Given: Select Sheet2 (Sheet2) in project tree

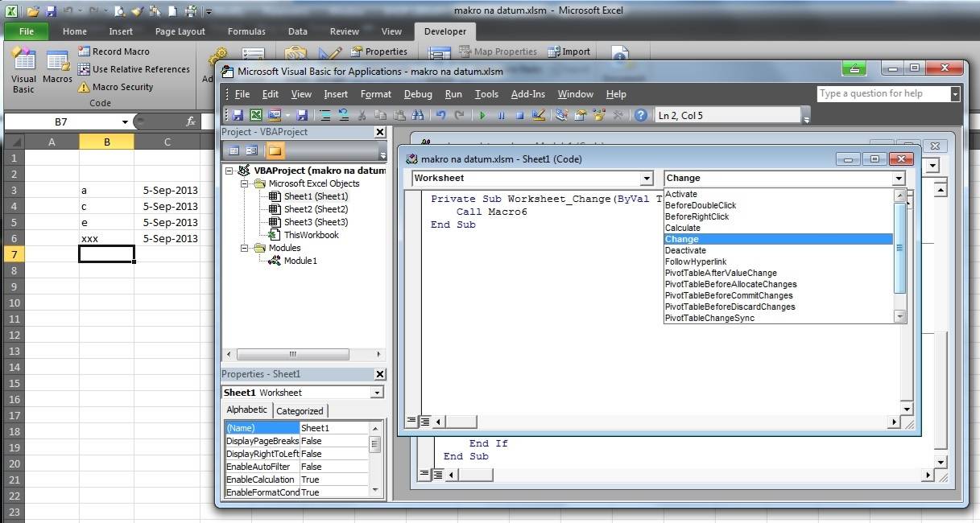Looking at the screenshot, I should coord(316,209).
